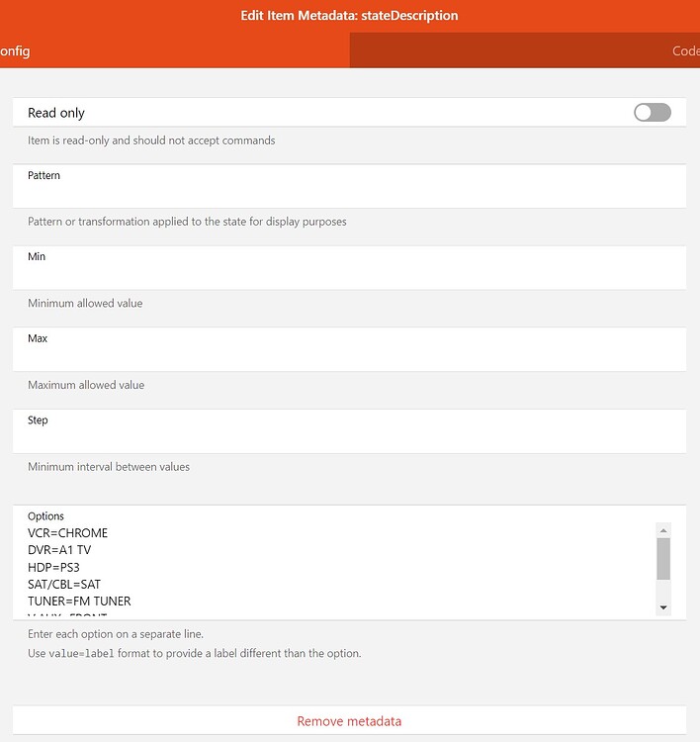This screenshot has width=700, height=742.
Task: Click the Pattern input field
Action: pyautogui.click(x=349, y=192)
